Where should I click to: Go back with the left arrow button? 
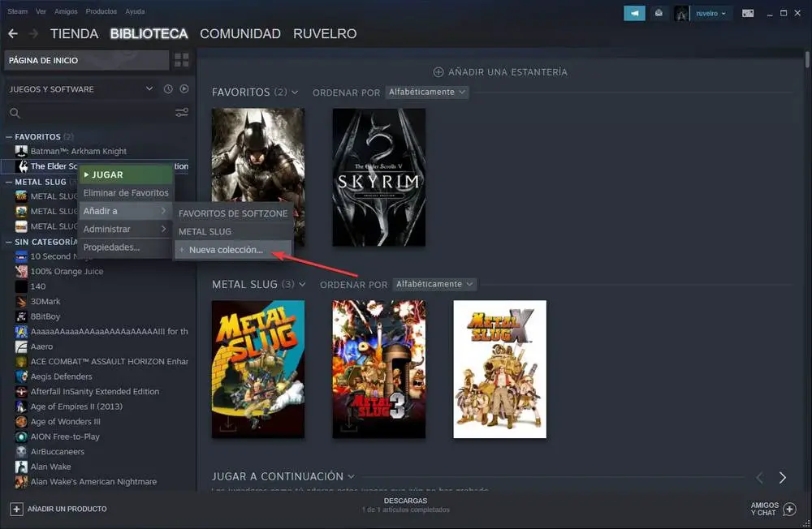[13, 33]
